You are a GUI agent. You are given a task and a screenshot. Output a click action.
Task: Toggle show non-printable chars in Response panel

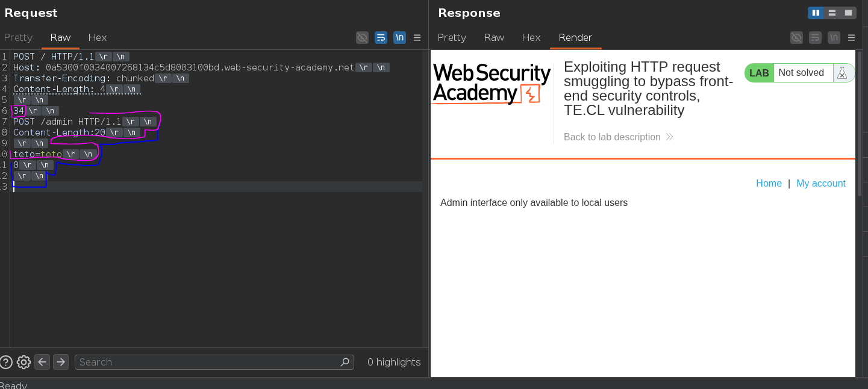pyautogui.click(x=834, y=37)
